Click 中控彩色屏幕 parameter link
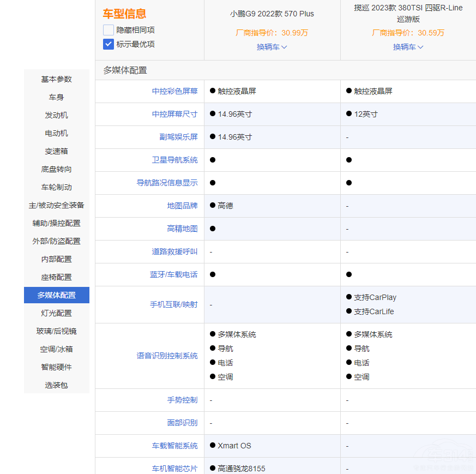476x474 pixels. point(174,91)
